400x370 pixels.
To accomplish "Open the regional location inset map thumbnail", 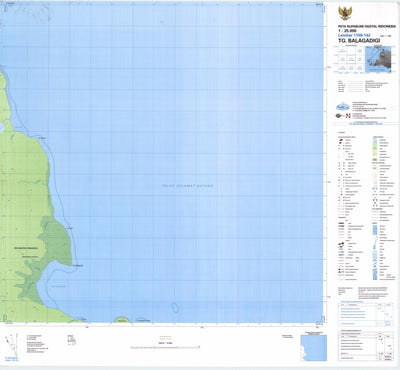I will [378, 60].
